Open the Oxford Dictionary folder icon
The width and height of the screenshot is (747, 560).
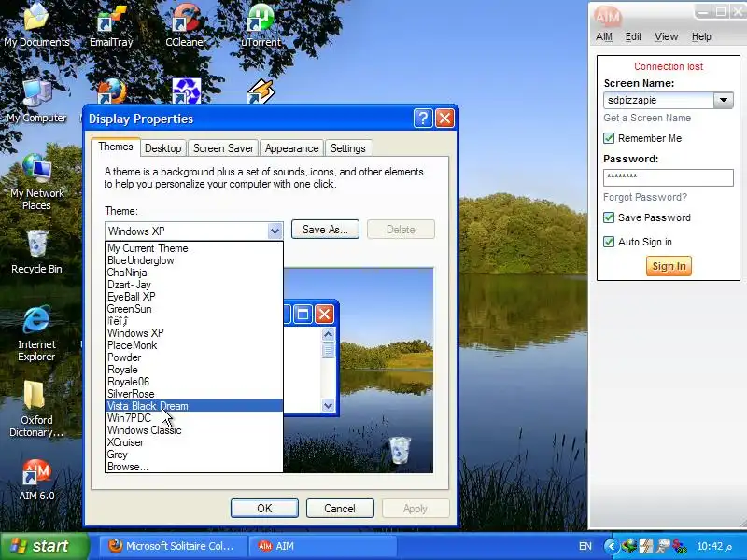36,410
